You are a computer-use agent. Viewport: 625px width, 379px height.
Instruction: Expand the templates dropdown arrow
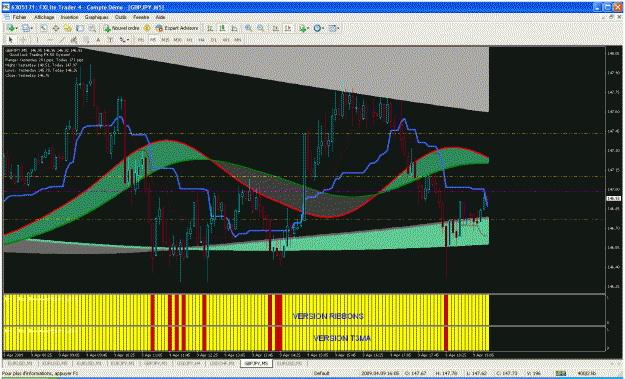tap(338, 28)
